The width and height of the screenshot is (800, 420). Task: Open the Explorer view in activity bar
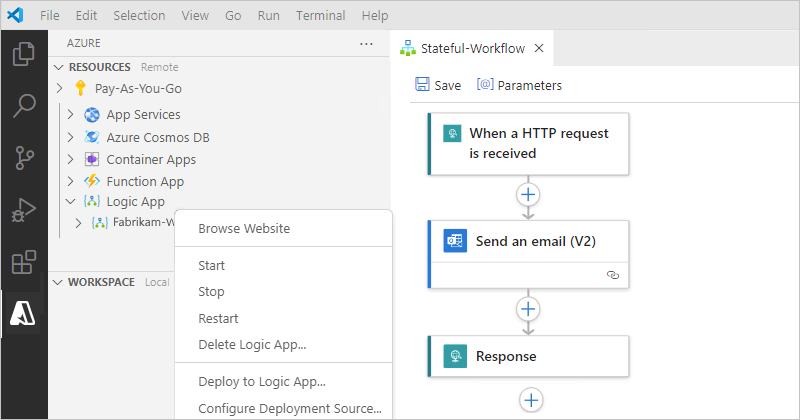coord(24,53)
